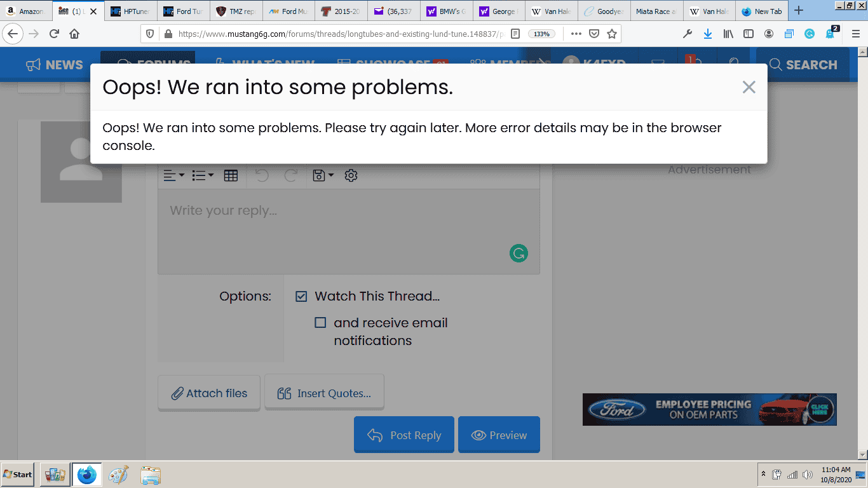Click the Ford Employee Pricing ad banner
The width and height of the screenshot is (868, 488).
(709, 409)
